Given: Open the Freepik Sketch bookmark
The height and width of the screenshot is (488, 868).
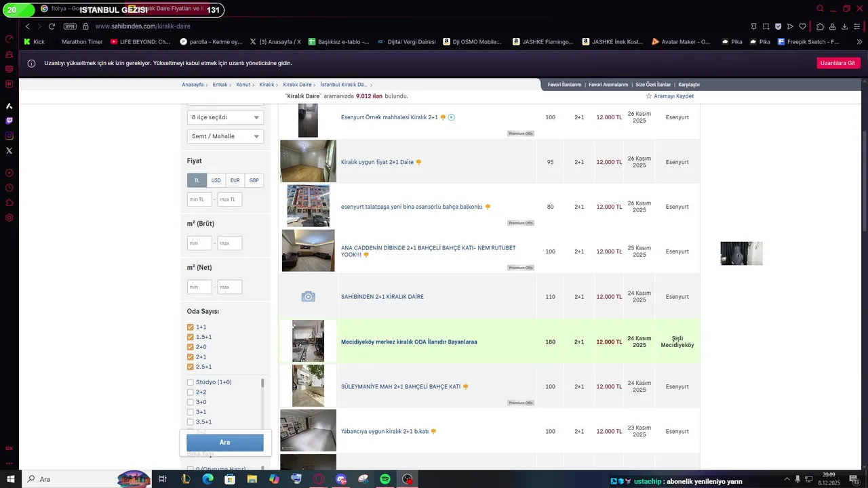Looking at the screenshot, I should click(808, 41).
